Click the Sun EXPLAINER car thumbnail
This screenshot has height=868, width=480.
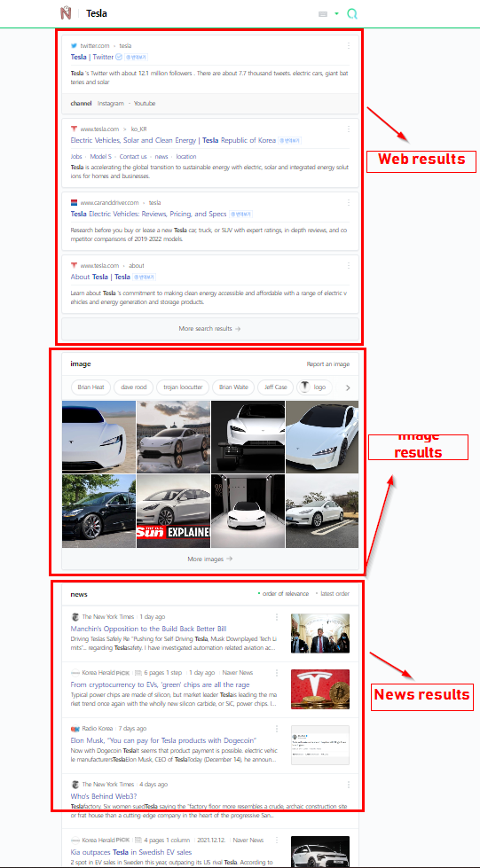point(174,511)
